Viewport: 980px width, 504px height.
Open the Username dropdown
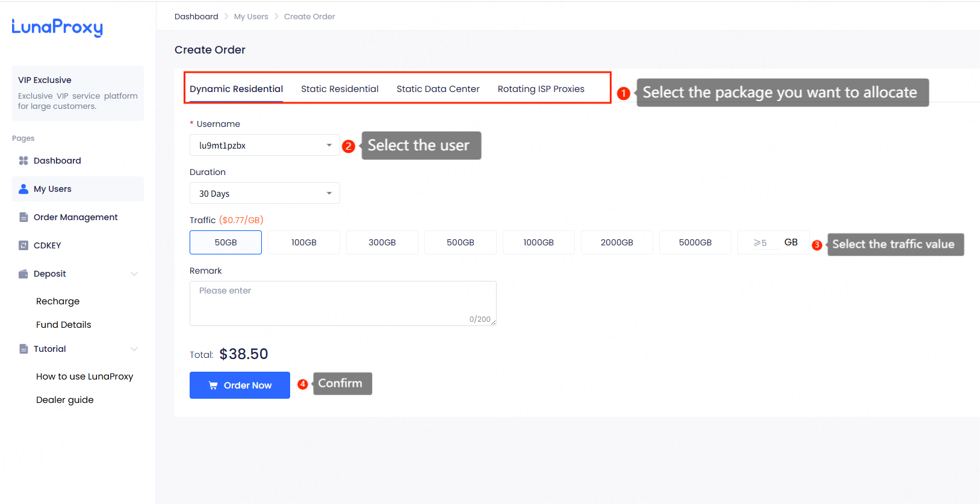[264, 145]
